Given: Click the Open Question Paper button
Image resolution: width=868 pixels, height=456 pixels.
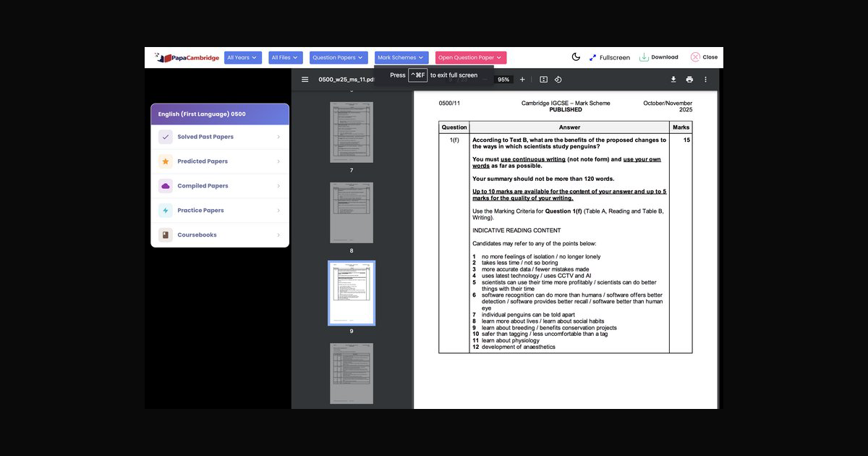Looking at the screenshot, I should 469,57.
